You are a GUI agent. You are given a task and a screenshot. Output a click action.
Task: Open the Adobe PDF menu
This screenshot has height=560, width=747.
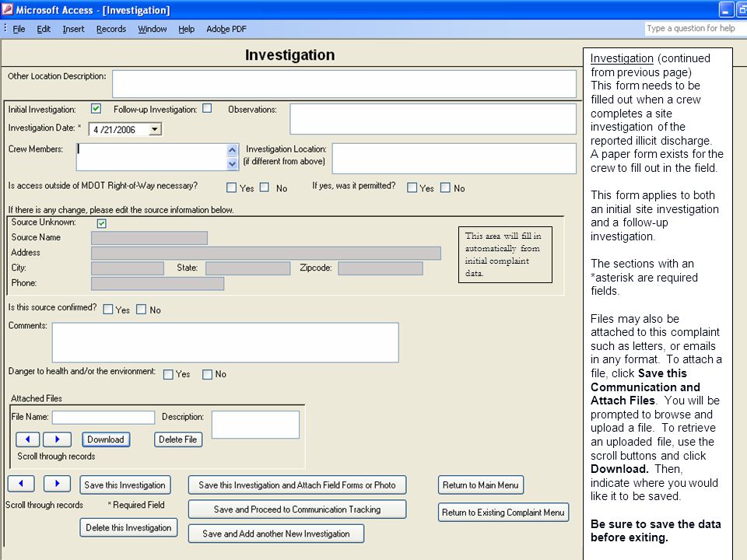pos(226,29)
